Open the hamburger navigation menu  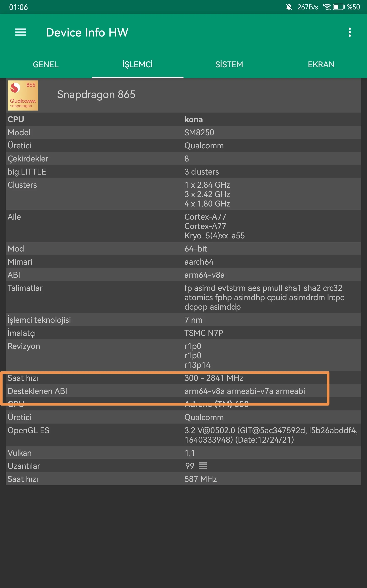tap(21, 32)
